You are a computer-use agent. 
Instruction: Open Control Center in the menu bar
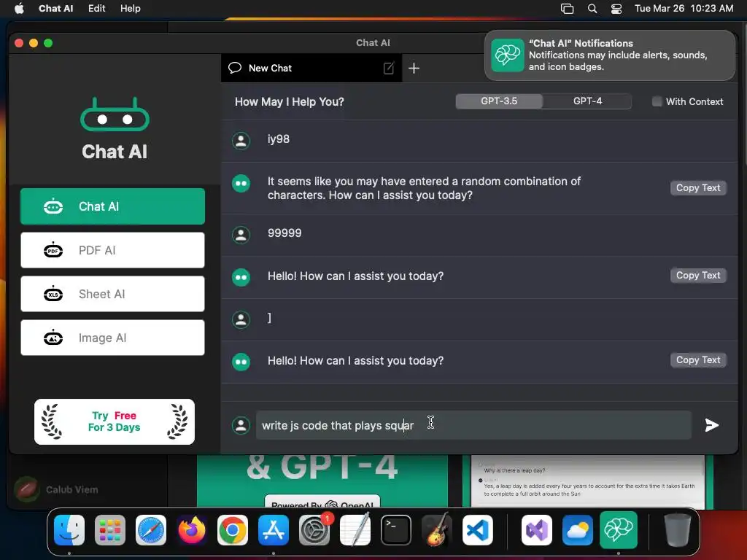point(616,9)
